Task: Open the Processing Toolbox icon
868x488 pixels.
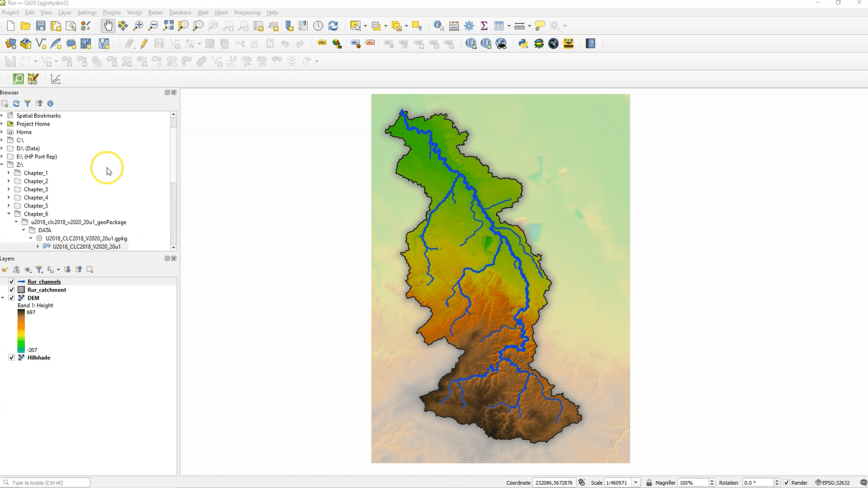Action: [x=469, y=26]
